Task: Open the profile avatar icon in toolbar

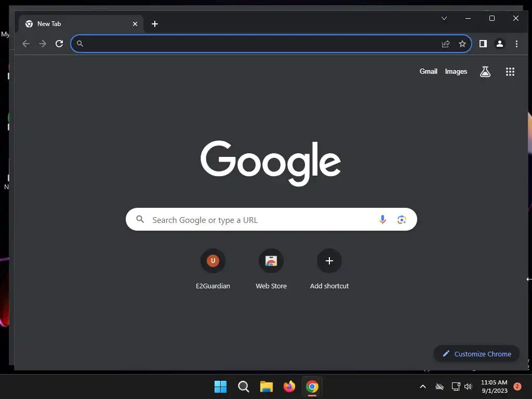Action: coord(500,44)
